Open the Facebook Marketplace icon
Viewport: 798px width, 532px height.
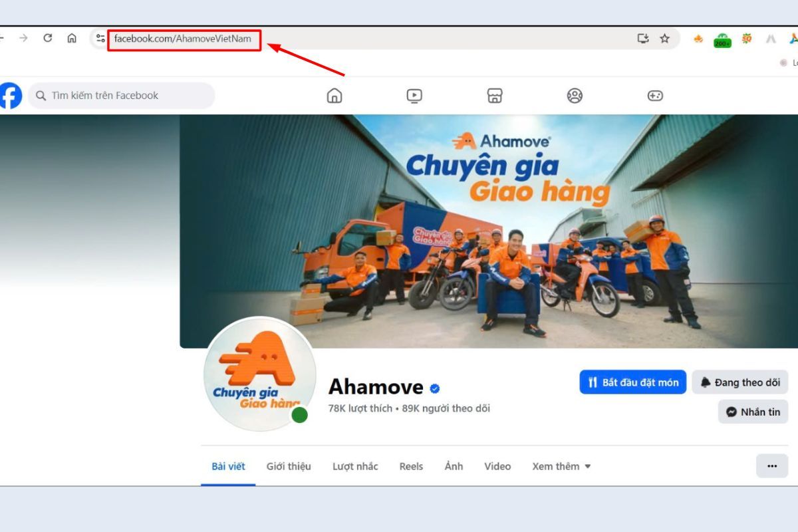(495, 96)
